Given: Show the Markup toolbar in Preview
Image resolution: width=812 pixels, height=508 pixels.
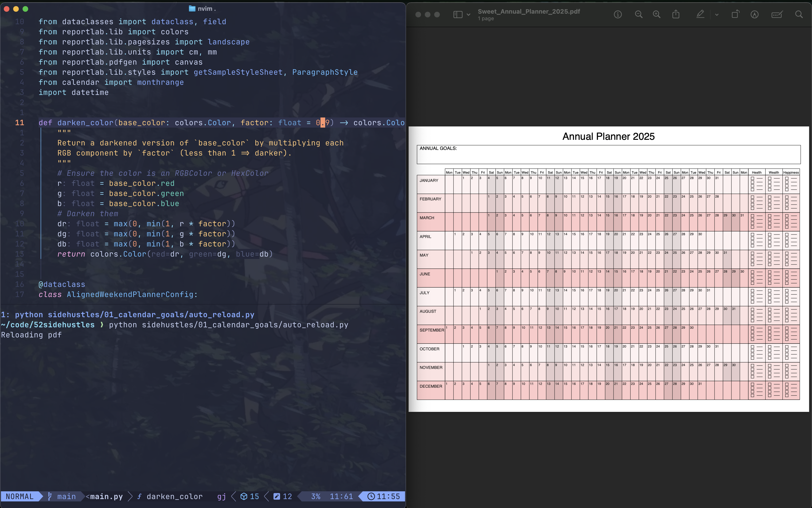Looking at the screenshot, I should (x=754, y=14).
